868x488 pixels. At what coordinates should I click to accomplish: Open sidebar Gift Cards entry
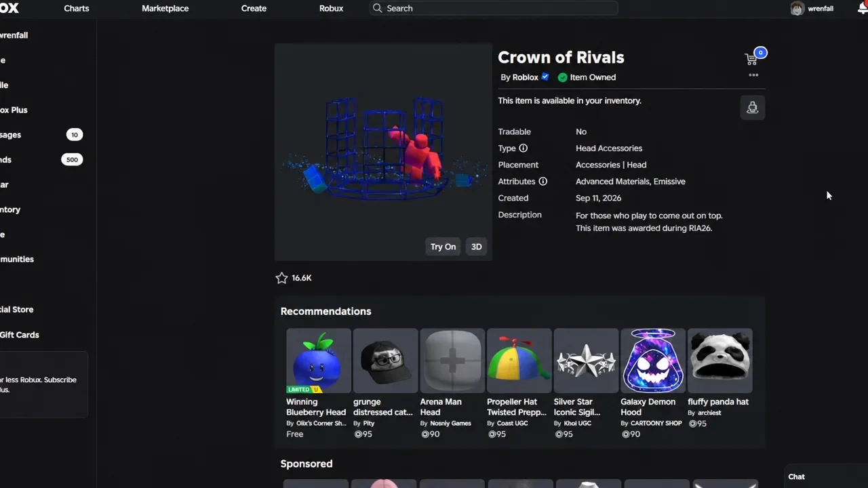[20, 335]
